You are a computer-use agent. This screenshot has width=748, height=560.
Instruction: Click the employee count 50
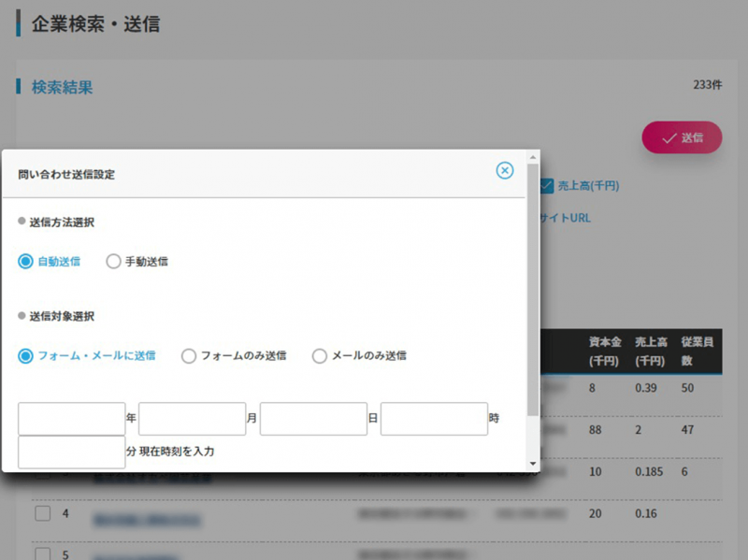(687, 388)
